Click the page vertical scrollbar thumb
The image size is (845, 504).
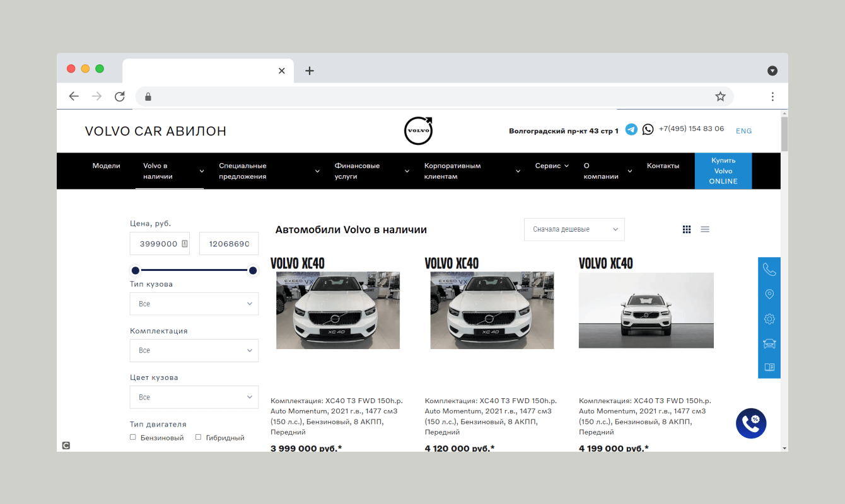pyautogui.click(x=784, y=134)
